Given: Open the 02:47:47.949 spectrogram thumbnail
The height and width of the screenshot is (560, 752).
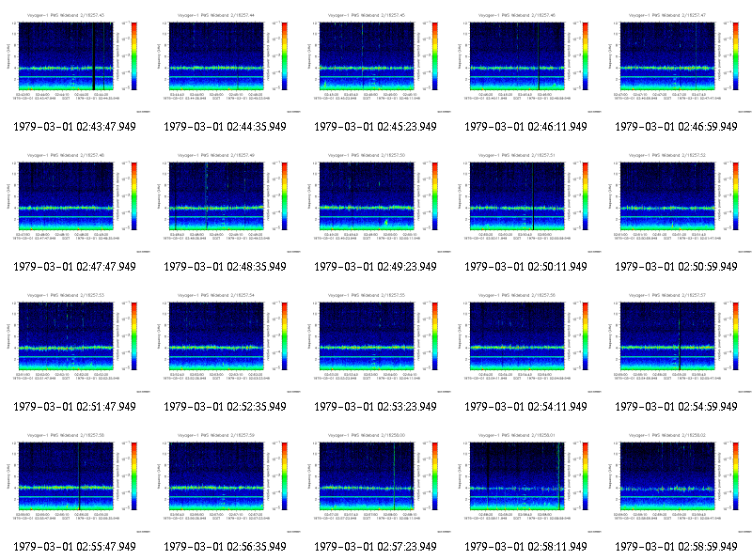Looking at the screenshot, I should click(75, 201).
